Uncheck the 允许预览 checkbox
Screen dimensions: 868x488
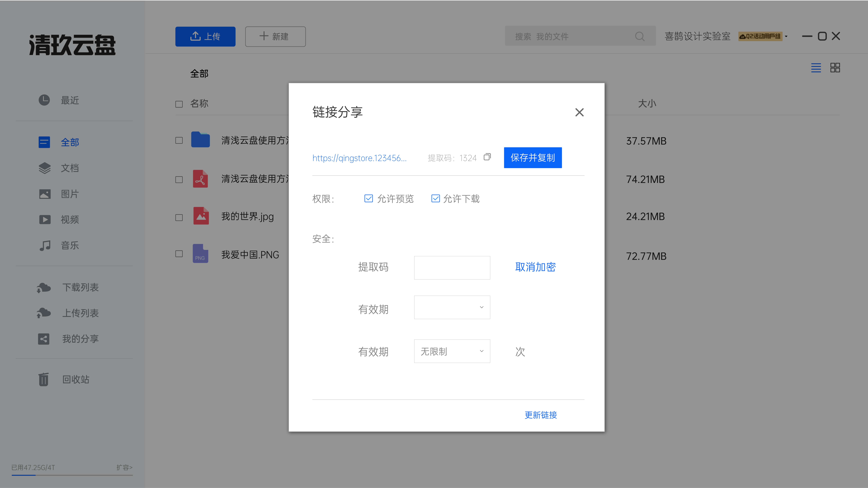pos(369,198)
